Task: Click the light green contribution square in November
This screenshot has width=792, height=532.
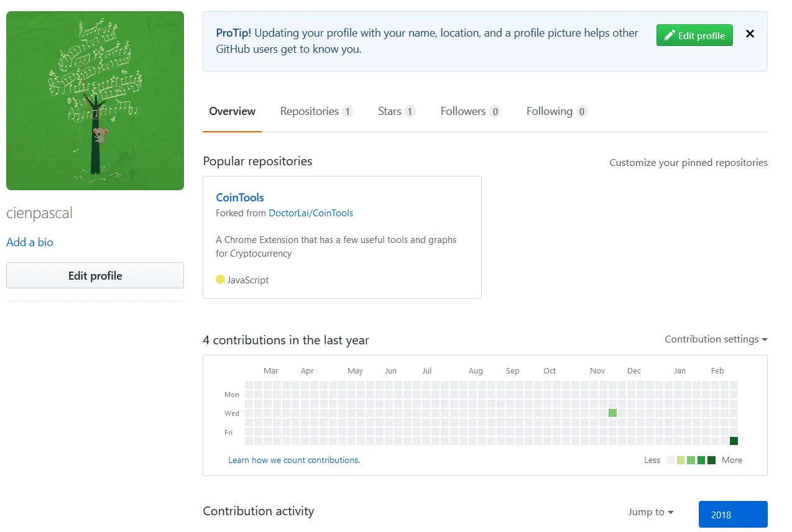Action: click(612, 413)
